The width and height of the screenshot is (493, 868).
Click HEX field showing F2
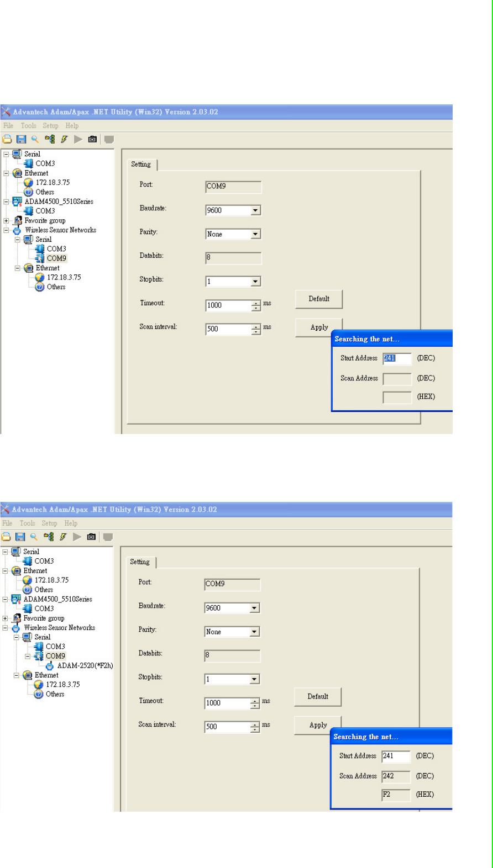(396, 795)
